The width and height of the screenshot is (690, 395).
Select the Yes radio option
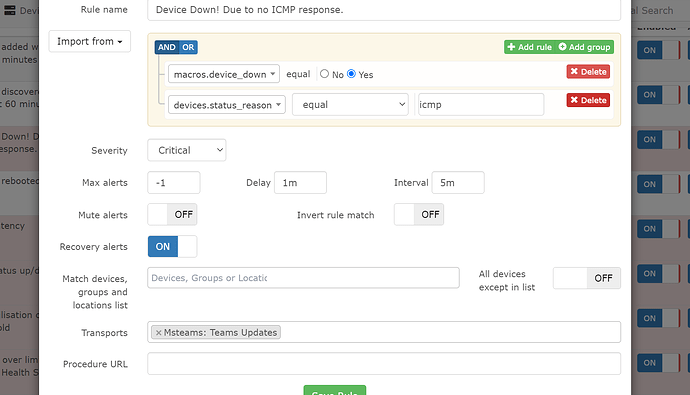click(351, 74)
